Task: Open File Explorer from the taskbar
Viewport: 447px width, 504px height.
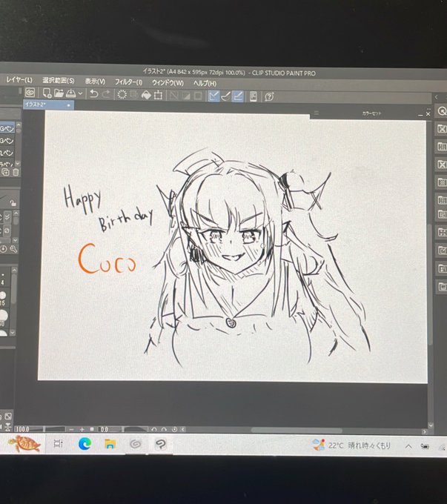Action: click(110, 444)
